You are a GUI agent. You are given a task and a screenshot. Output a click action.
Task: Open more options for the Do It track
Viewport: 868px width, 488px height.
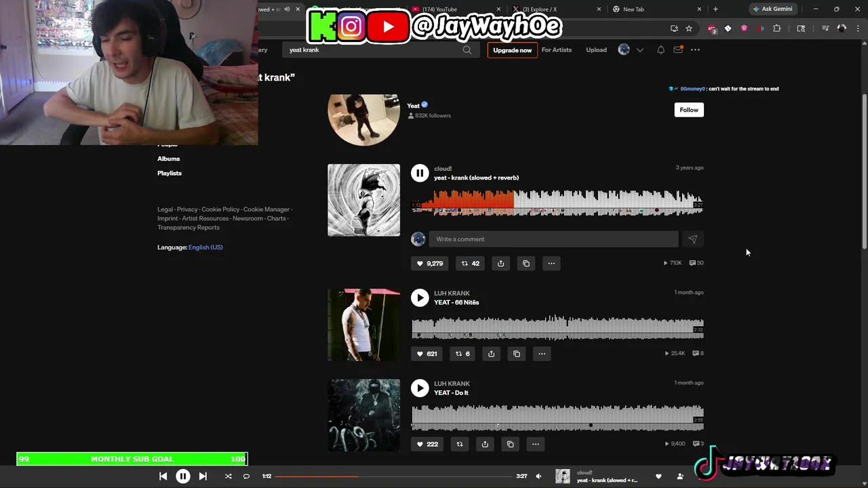(535, 444)
